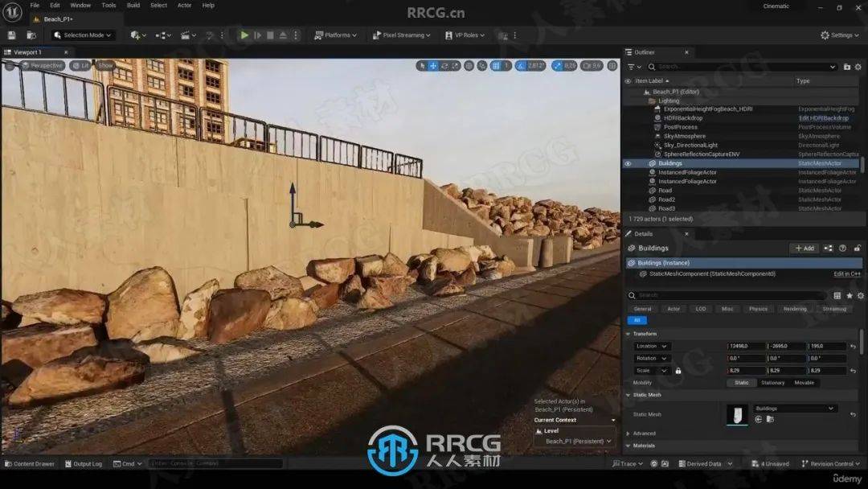Click the Browse content icon beside Save

point(31,35)
